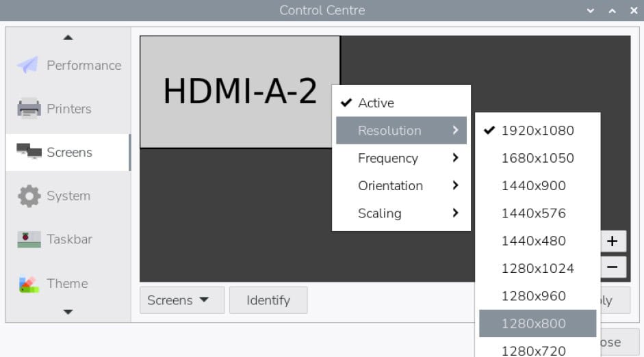
Task: Click the Taskbar icon in sidebar
Action: 29,239
